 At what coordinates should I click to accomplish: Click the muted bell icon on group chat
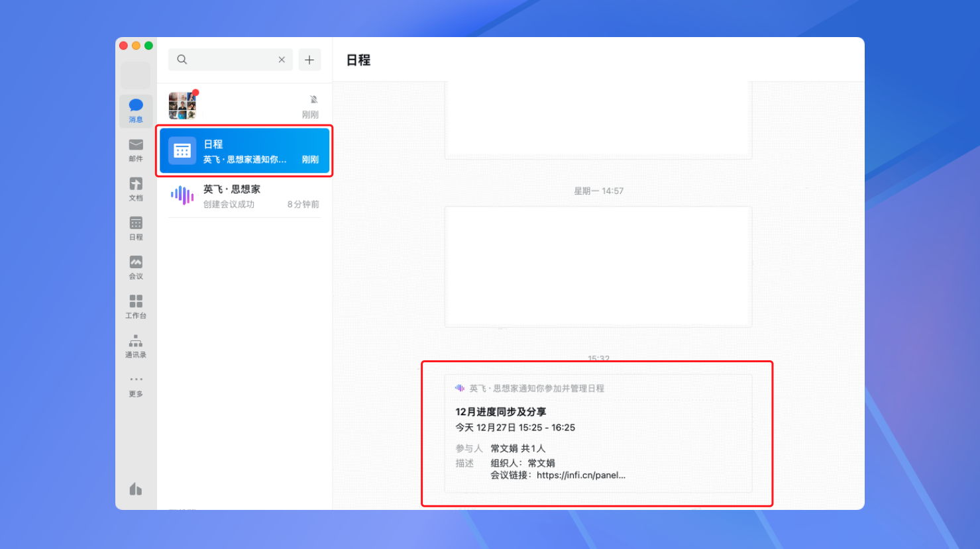tap(313, 99)
